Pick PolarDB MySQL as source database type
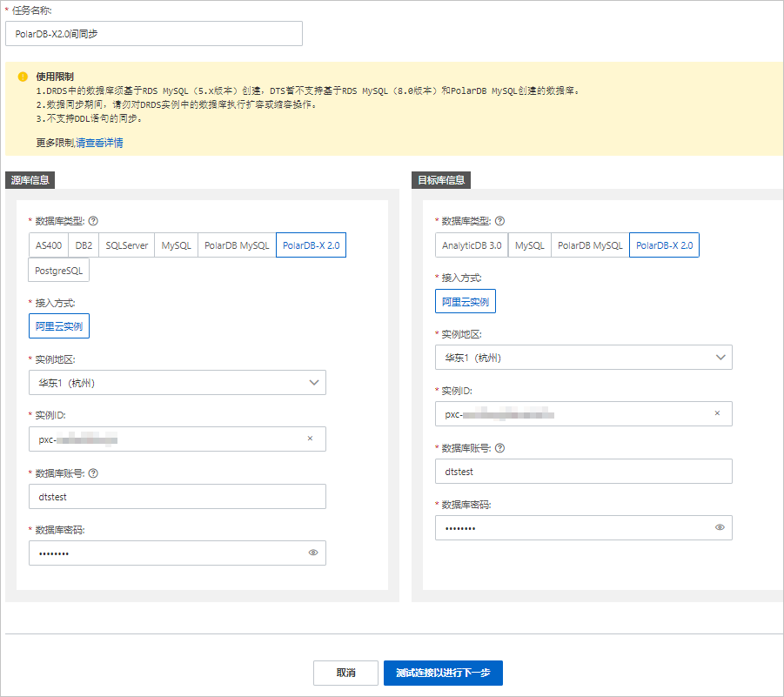 237,245
